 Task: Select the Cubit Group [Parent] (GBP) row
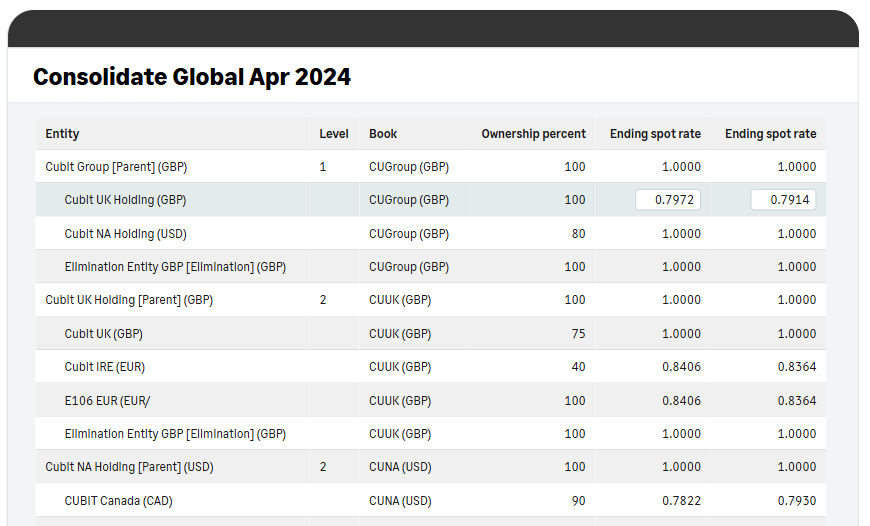pyautogui.click(x=431, y=166)
